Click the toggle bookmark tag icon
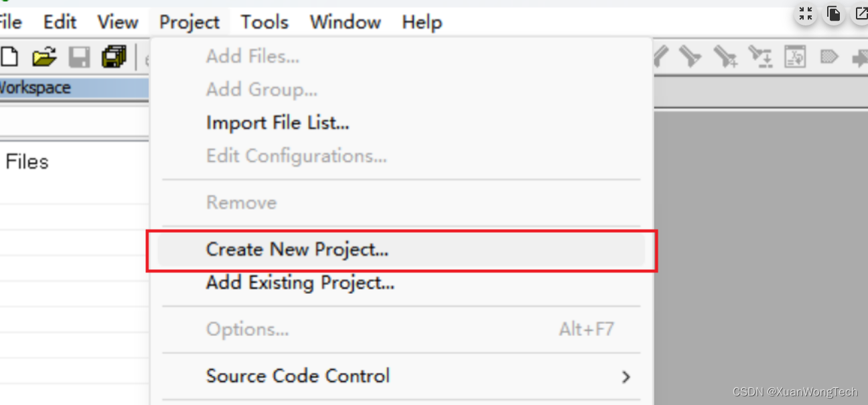Screen dimensions: 868x405 tap(829, 58)
